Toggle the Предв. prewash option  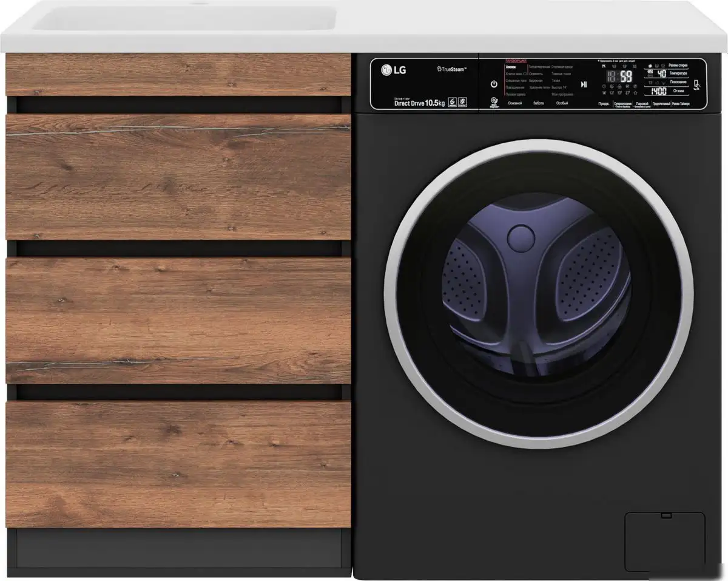pyautogui.click(x=604, y=104)
